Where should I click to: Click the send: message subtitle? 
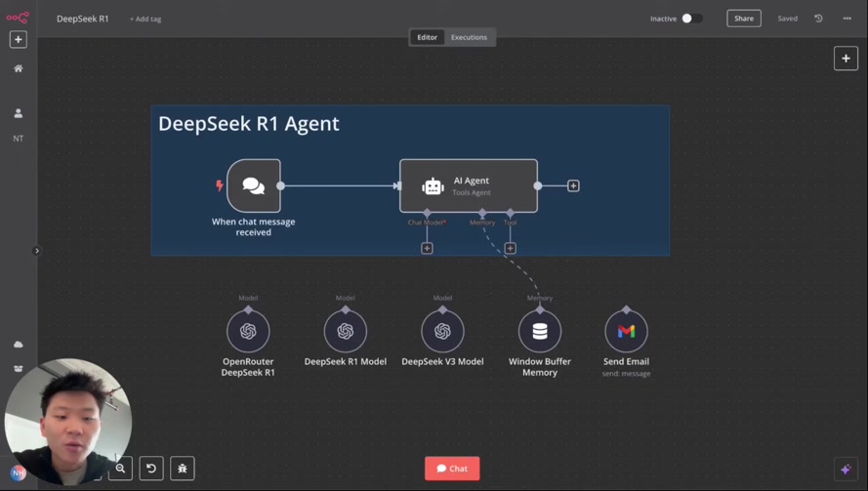click(626, 374)
